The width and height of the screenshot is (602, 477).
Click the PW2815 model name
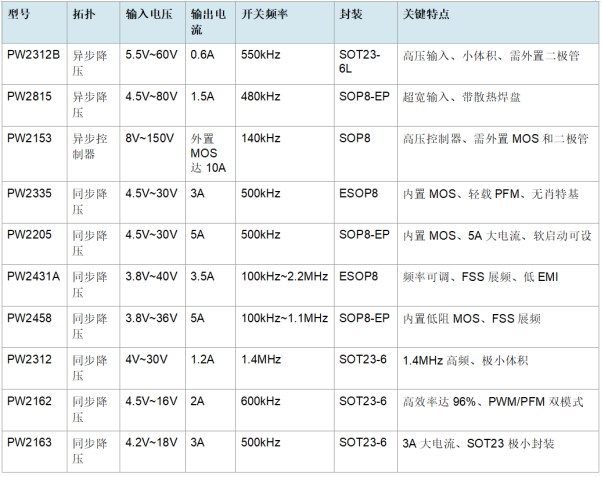pos(29,96)
